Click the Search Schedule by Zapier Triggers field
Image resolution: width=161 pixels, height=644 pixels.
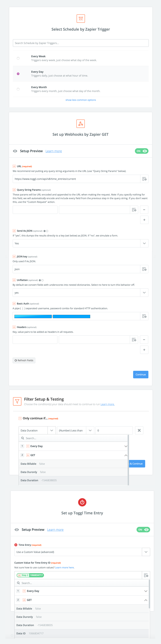81,43
